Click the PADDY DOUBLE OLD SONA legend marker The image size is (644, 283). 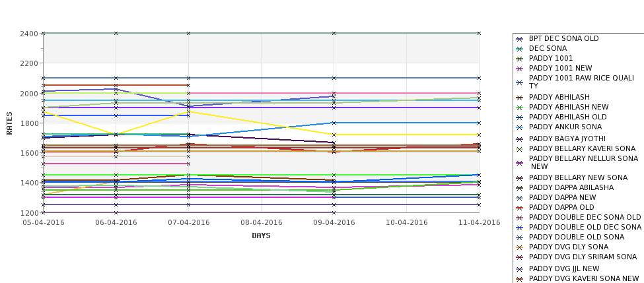point(520,237)
